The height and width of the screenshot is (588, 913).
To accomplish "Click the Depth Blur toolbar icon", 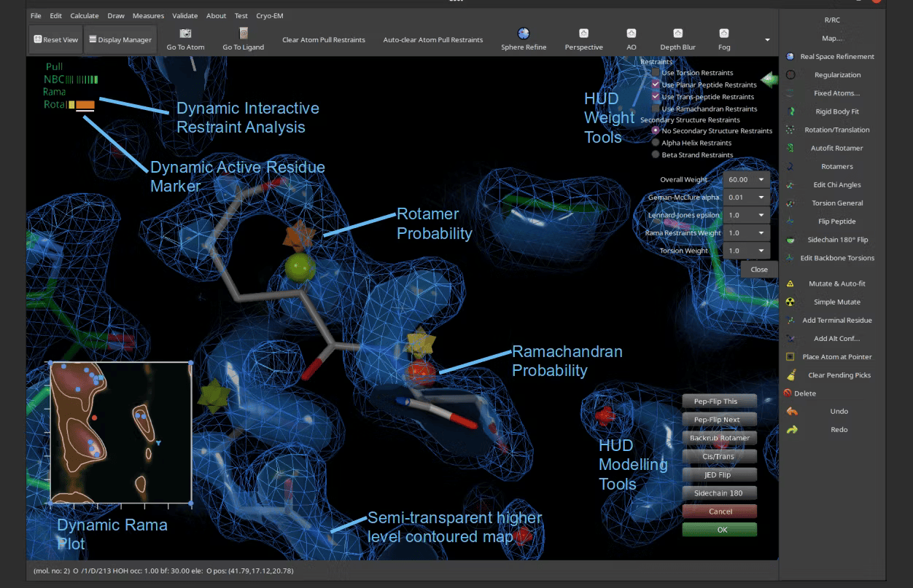I will pos(677,34).
